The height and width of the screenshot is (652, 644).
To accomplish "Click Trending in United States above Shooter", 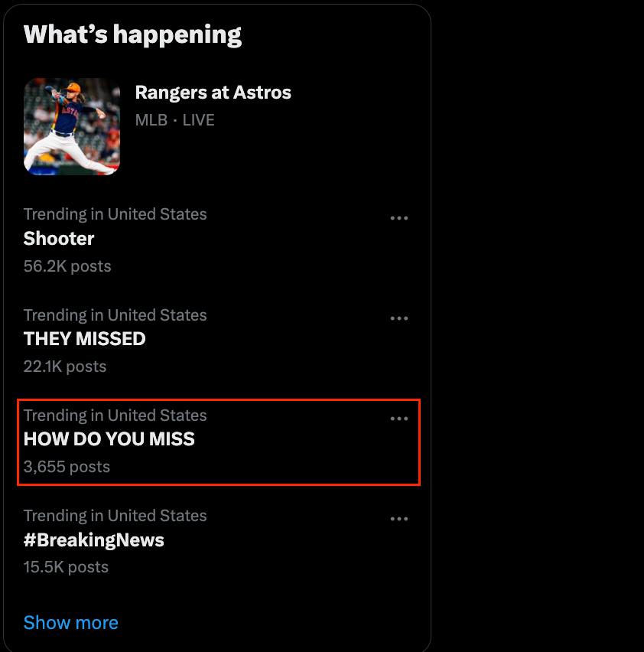I will coord(115,214).
